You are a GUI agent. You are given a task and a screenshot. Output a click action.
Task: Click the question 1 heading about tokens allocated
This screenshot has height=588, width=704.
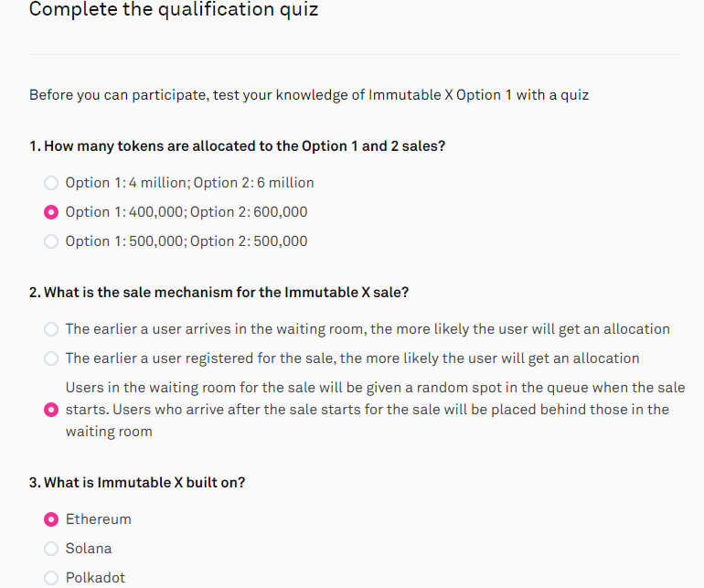tap(237, 146)
